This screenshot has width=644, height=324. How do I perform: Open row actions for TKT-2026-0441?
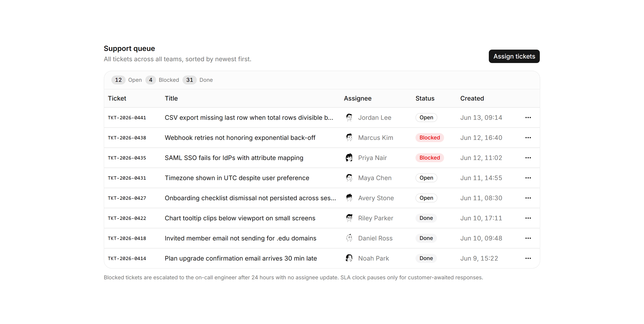point(528,118)
